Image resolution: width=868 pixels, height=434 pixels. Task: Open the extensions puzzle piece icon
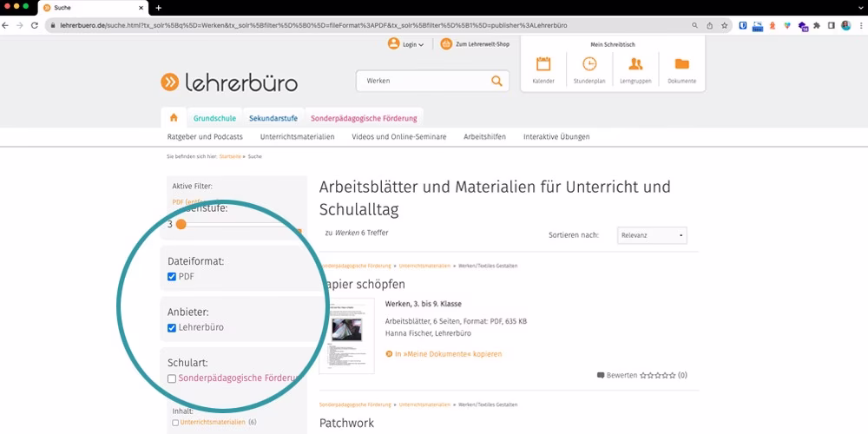(x=817, y=25)
